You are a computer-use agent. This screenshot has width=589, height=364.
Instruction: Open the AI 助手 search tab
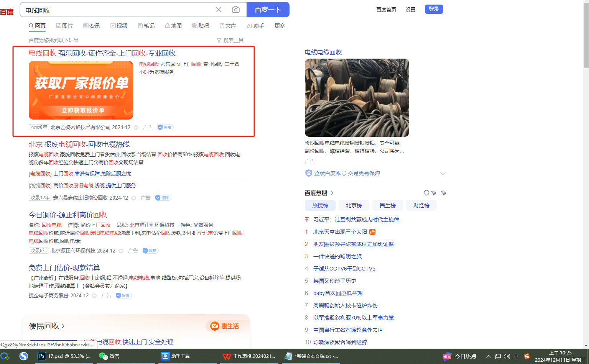point(255,26)
